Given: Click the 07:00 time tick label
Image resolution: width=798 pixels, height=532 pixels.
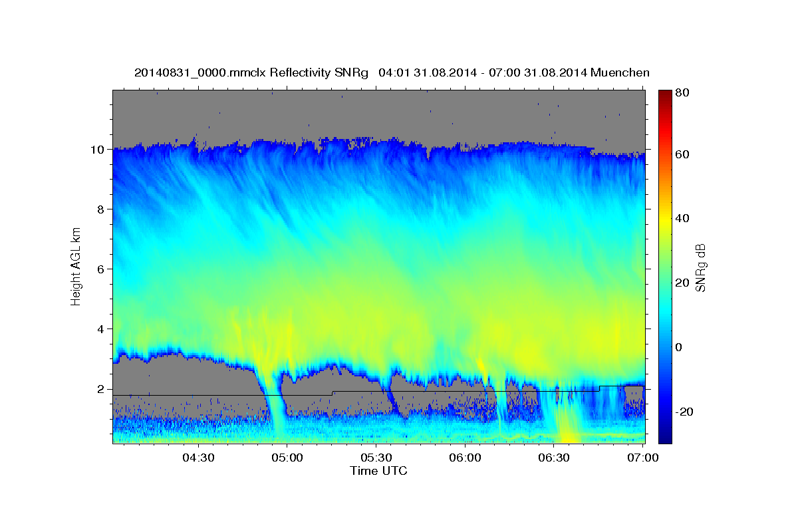Looking at the screenshot, I should pos(643,458).
